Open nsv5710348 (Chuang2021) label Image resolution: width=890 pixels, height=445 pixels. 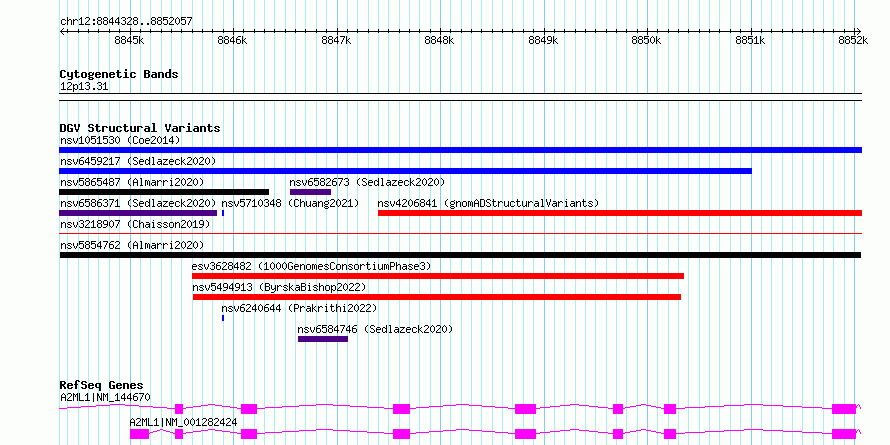point(291,203)
